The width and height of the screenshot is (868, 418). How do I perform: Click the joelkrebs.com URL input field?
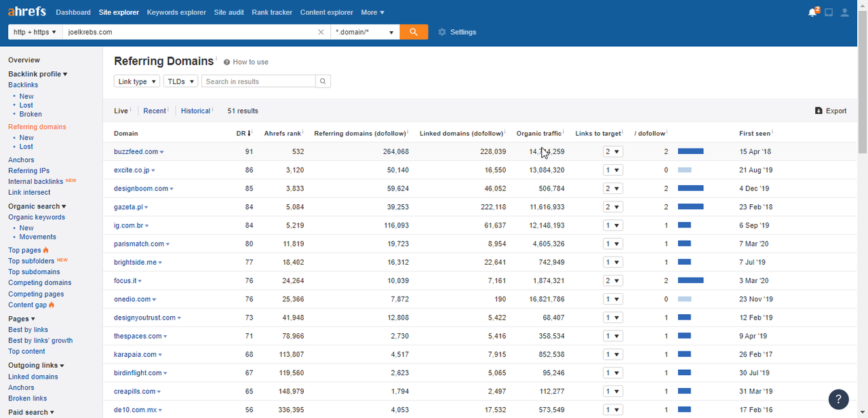189,32
